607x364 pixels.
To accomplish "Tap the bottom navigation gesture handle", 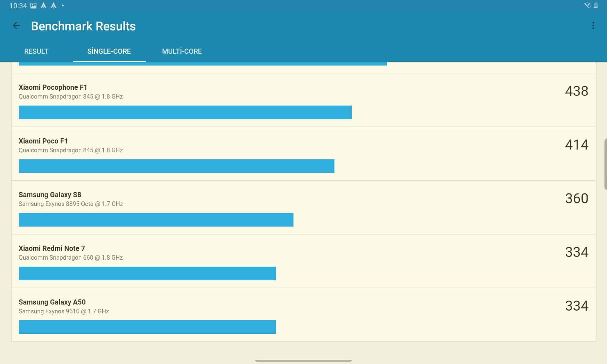I will tap(303, 361).
